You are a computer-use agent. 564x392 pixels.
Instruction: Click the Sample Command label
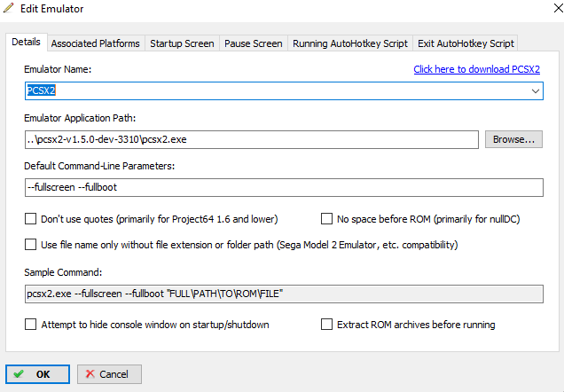[63, 272]
